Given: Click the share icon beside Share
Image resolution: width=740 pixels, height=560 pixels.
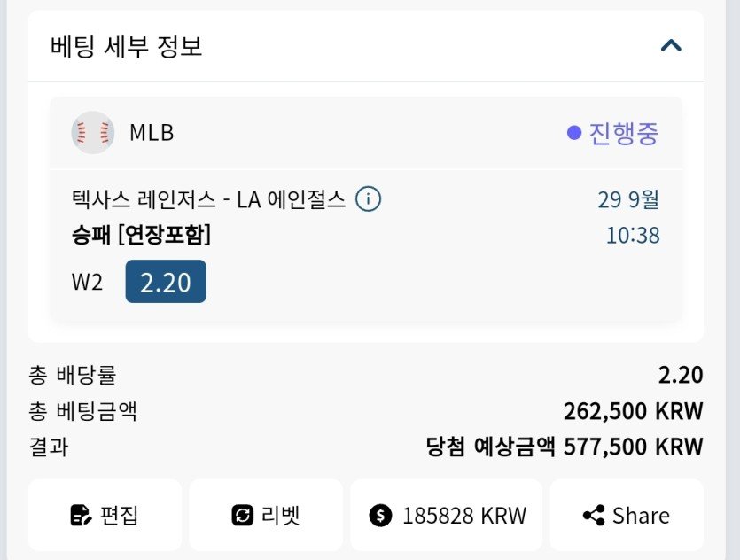Looking at the screenshot, I should coord(593,516).
